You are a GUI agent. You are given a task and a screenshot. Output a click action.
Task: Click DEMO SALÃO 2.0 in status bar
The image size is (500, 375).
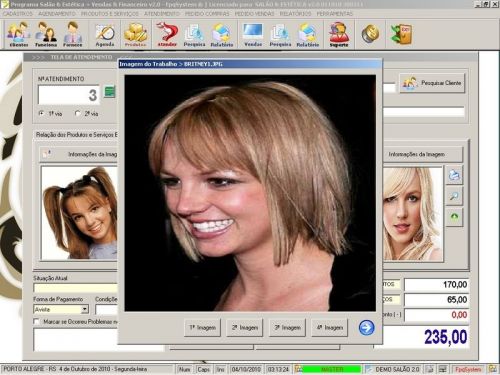tap(397, 369)
